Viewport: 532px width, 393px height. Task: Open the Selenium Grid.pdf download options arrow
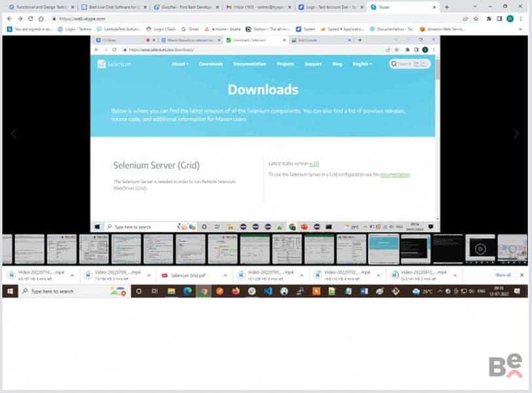point(225,276)
